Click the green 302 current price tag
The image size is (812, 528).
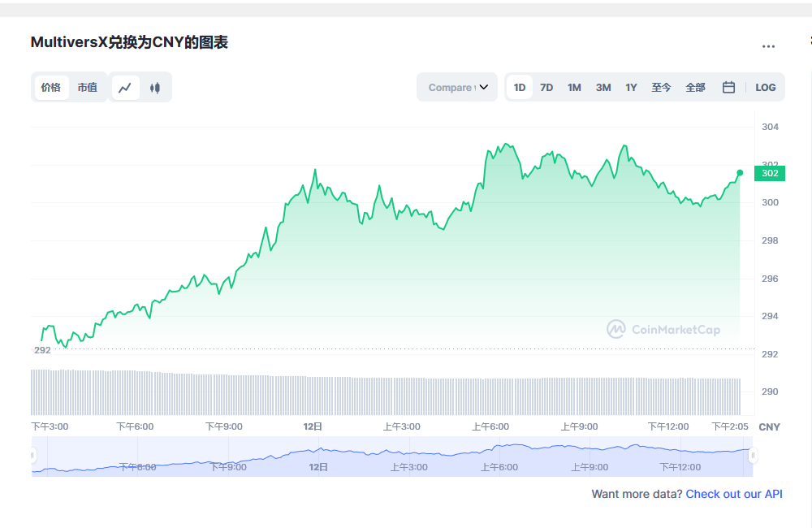(x=770, y=173)
